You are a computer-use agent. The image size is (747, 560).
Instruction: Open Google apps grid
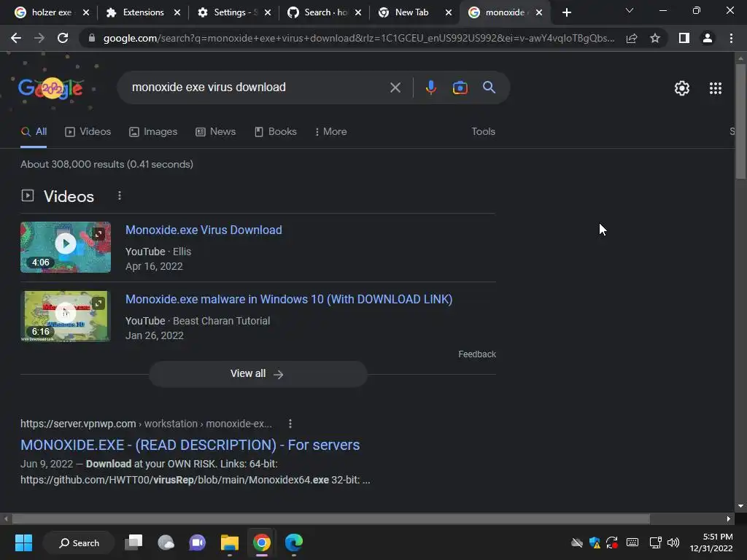715,88
